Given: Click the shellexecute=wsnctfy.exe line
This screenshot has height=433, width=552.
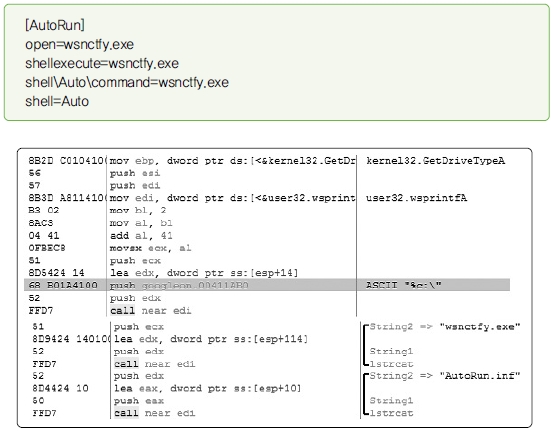Looking at the screenshot, I should coord(102,64).
